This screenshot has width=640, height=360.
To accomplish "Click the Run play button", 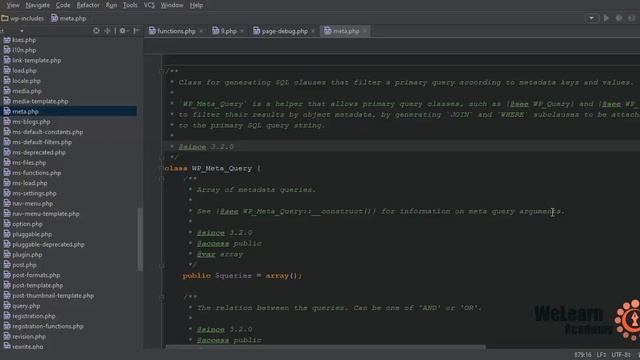I will click(x=607, y=18).
